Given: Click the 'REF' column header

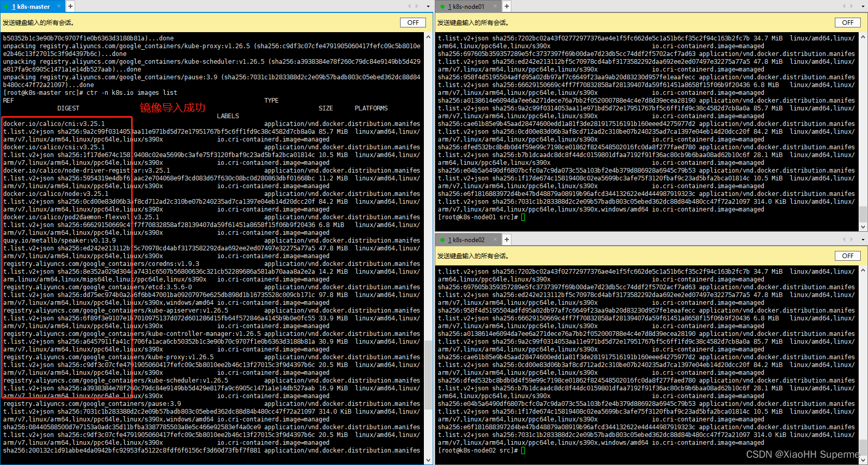Looking at the screenshot, I should coord(8,101).
